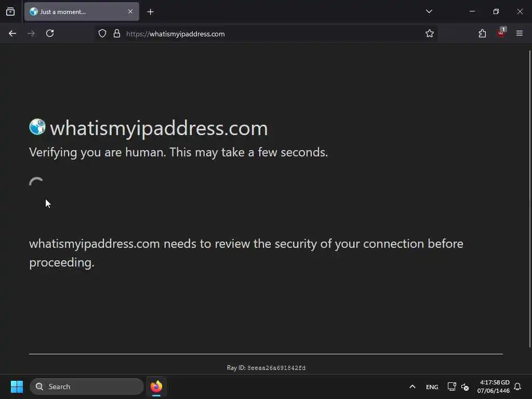532x399 pixels.
Task: Go forward one page
Action: (31, 33)
